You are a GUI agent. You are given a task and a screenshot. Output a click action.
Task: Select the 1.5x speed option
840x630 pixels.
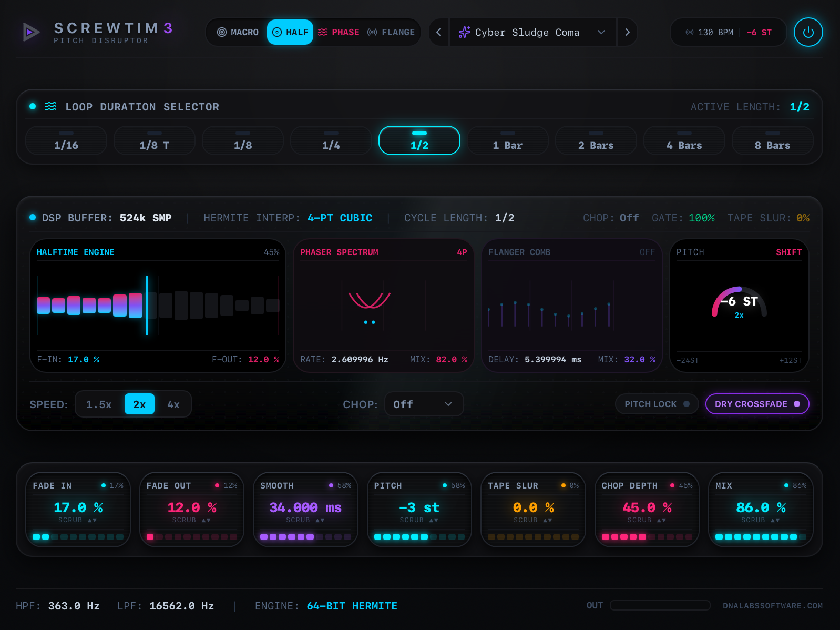pyautogui.click(x=99, y=404)
